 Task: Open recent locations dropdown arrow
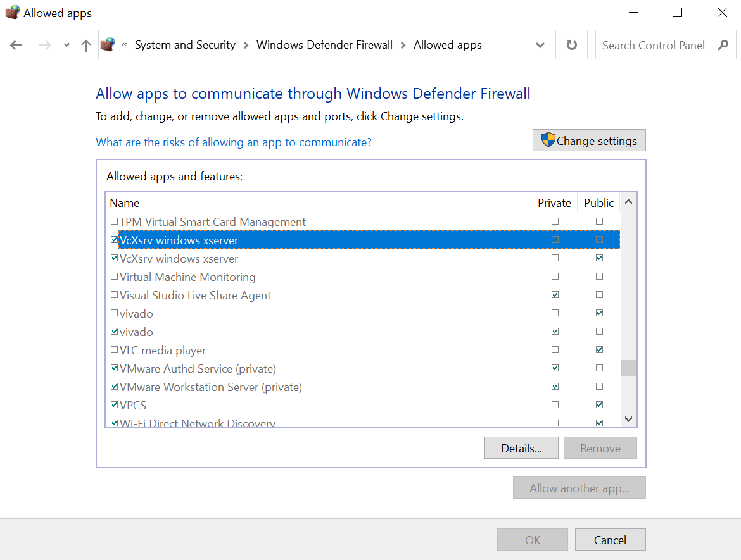pos(66,46)
